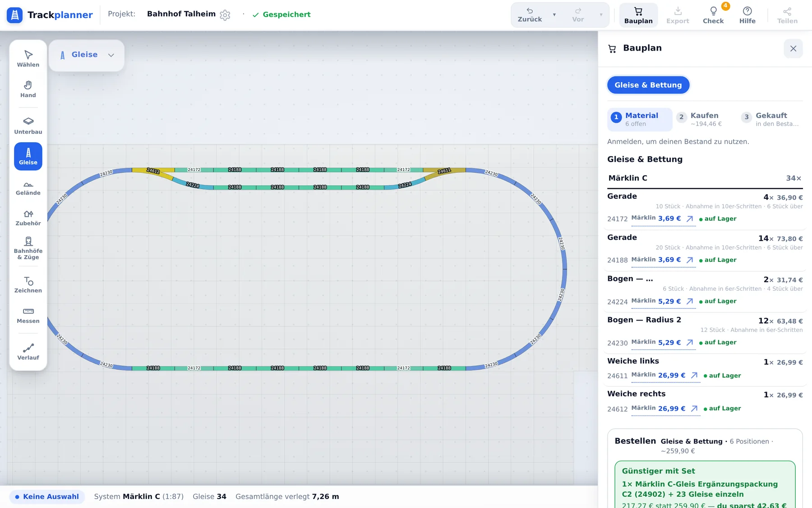The width and height of the screenshot is (812, 508).
Task: Open the Gleise layer dropdown
Action: (87, 55)
